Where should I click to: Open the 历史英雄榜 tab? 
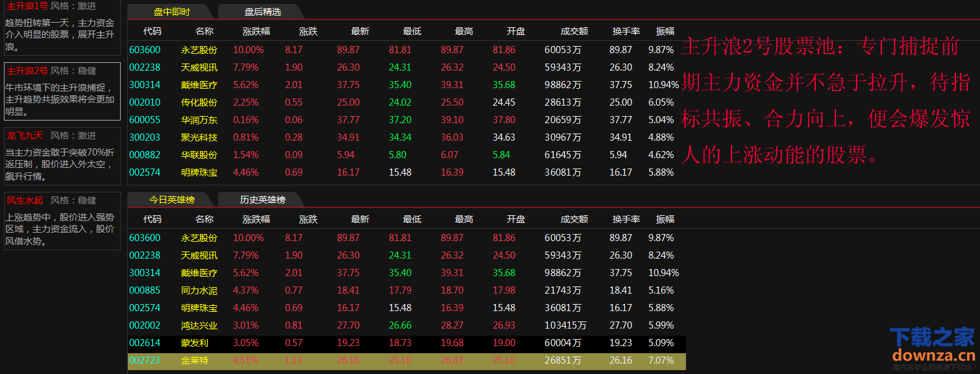[262, 200]
